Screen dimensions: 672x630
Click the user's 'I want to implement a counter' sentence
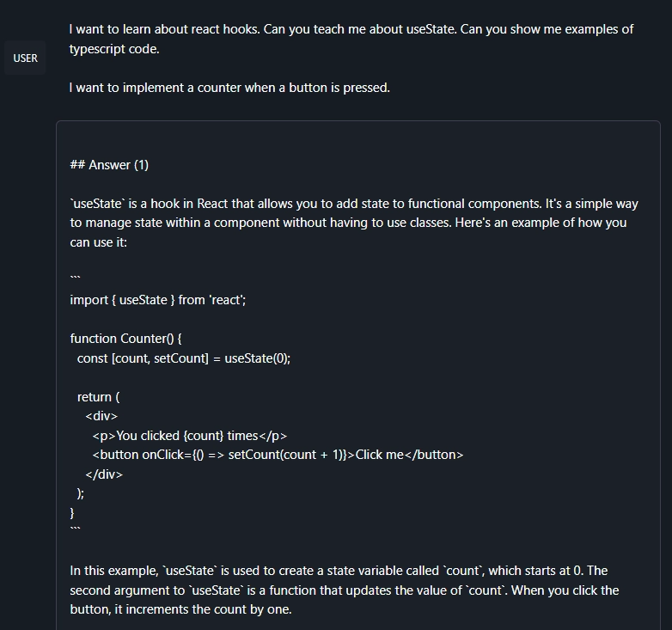[x=229, y=88]
